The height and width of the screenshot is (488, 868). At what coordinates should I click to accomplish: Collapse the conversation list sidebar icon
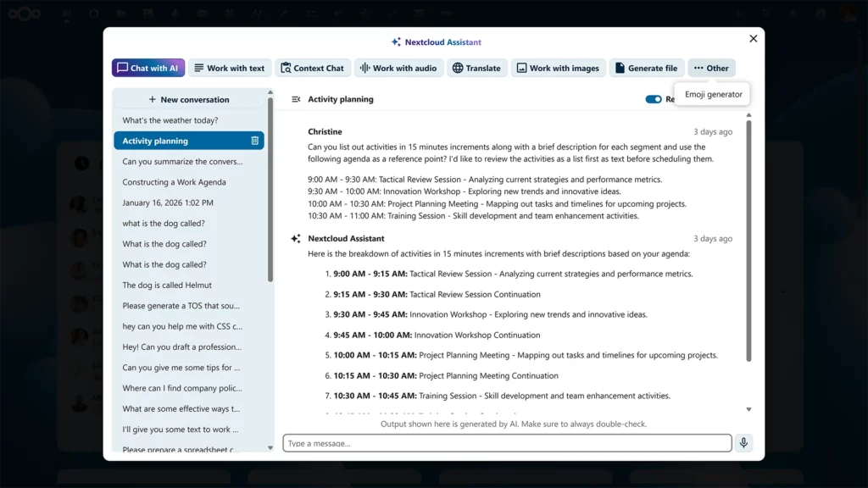coord(296,99)
